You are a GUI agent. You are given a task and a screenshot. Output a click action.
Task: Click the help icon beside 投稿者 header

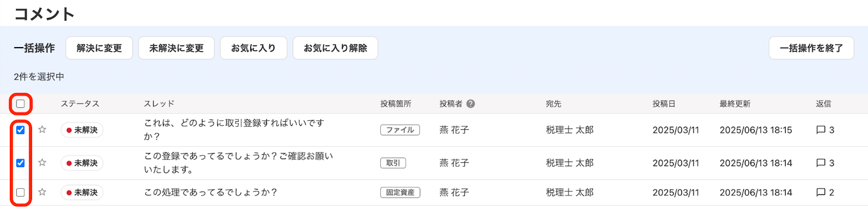click(x=470, y=104)
